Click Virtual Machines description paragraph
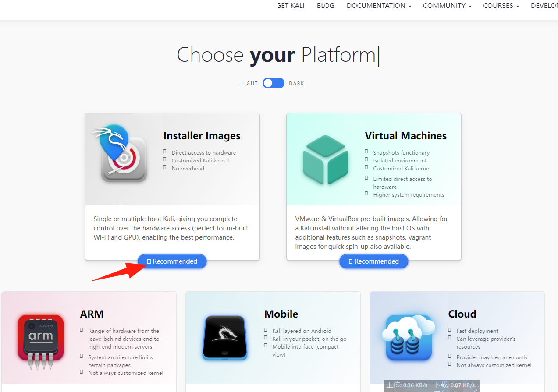This screenshot has height=392, width=558. (x=372, y=233)
